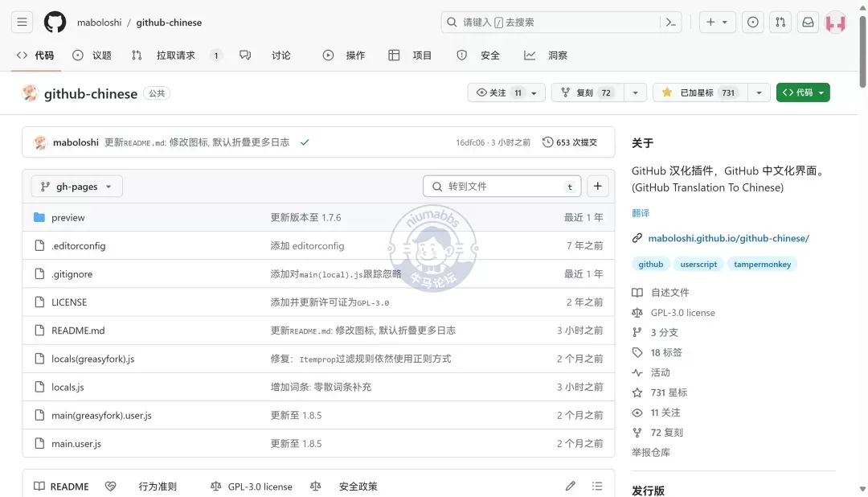Expand the create new plus dropdown
868x497 pixels.
point(718,23)
